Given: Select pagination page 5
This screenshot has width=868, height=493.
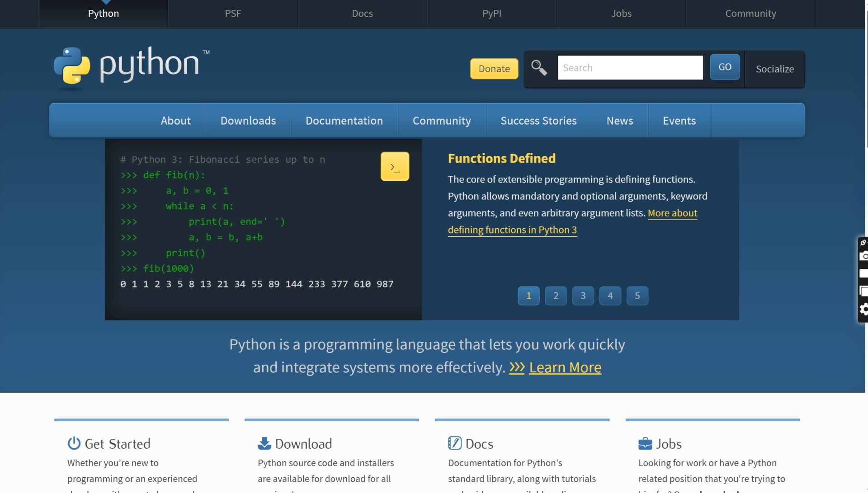Looking at the screenshot, I should [637, 296].
